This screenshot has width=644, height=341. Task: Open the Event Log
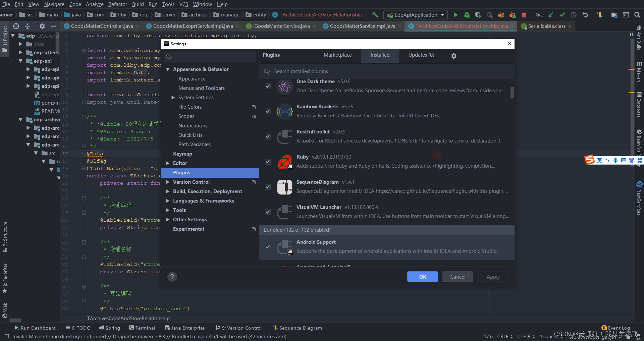pyautogui.click(x=616, y=328)
